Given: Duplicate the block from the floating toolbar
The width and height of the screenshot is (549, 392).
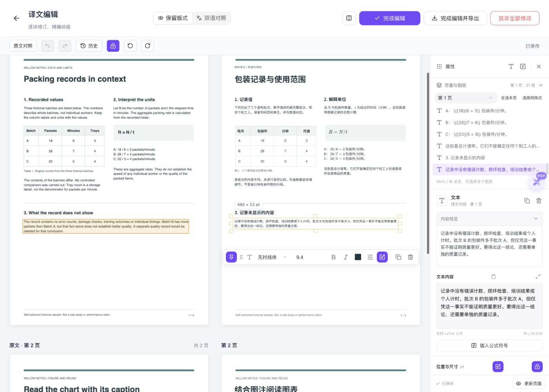Looking at the screenshot, I should pyautogui.click(x=398, y=257).
